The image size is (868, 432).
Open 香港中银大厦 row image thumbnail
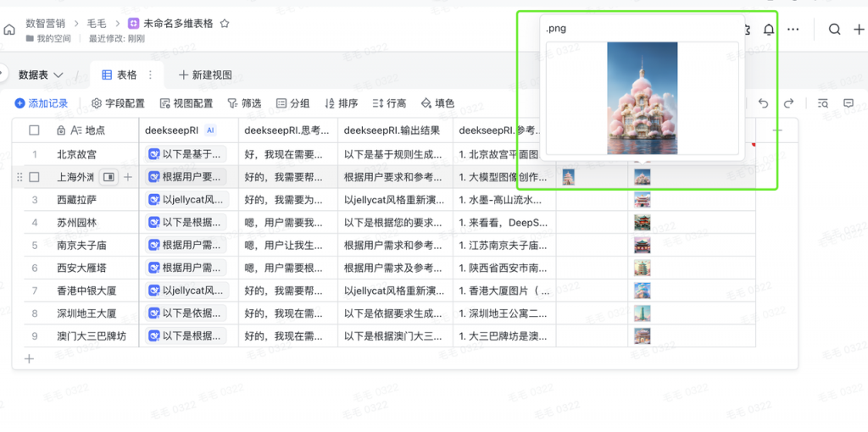coord(643,291)
